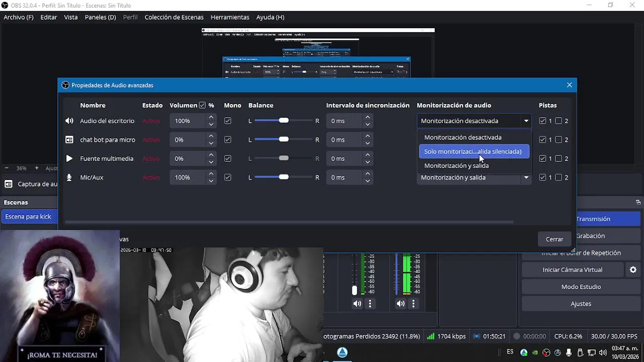
Task: Click the USB safely remove tray icon
Action: [580, 352]
